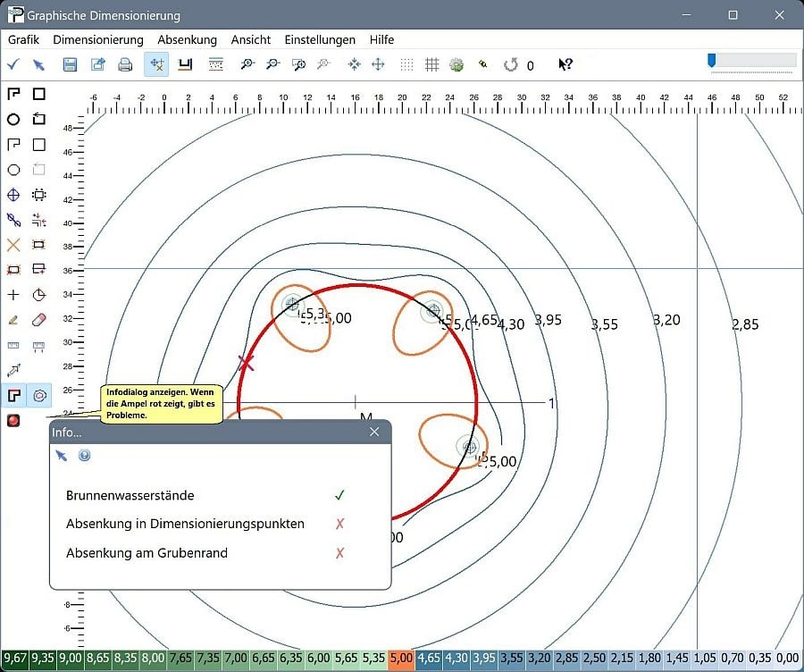
Task: Select the eraser tool in left palette
Action: pos(38,319)
